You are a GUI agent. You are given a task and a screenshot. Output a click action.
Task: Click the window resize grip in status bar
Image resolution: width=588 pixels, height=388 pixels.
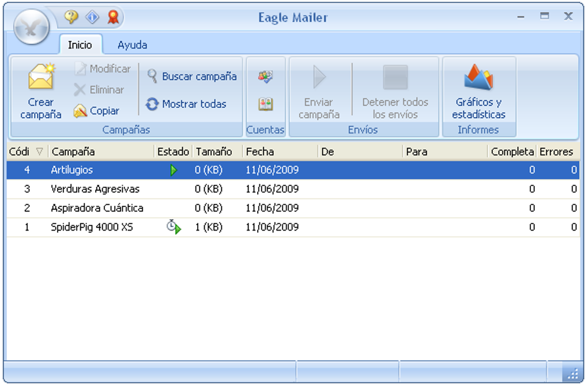click(572, 374)
